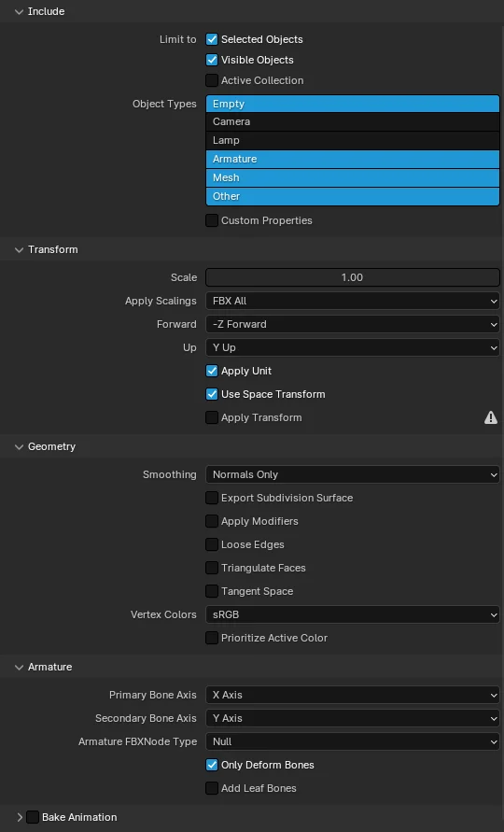Screen dimensions: 504x832
Task: Click the Apply Transform warning triangle icon
Action: [x=491, y=417]
